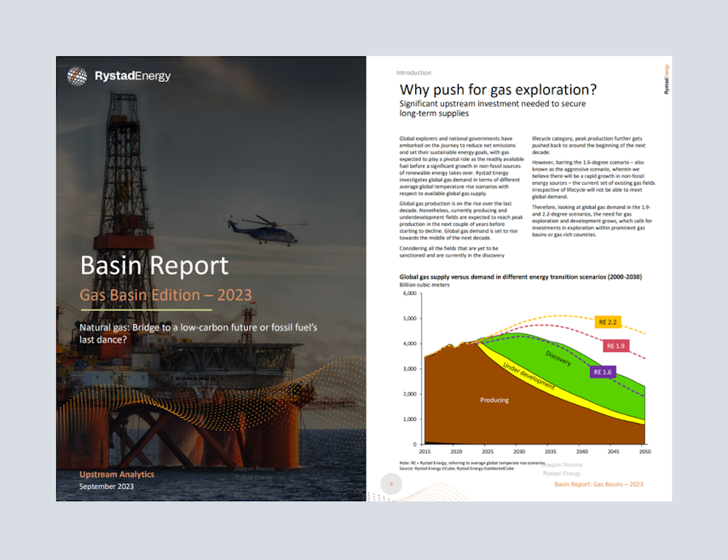Click the paragraph starting 'Therefore, looking at global gas demand'
The image size is (728, 560).
point(592,221)
